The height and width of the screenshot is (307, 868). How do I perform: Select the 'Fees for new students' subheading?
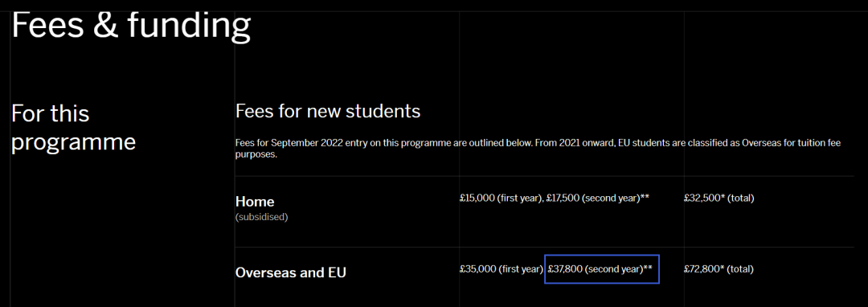point(328,111)
